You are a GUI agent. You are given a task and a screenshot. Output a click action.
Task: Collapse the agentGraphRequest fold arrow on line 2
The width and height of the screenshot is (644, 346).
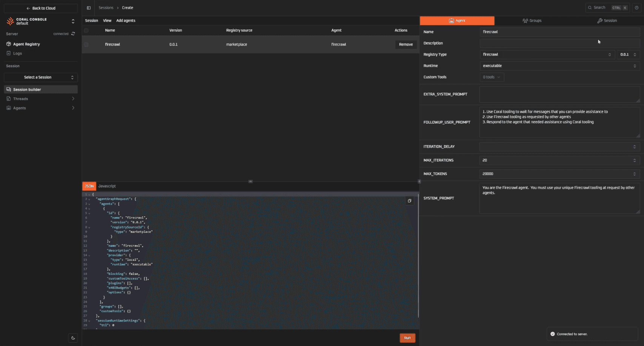89,199
